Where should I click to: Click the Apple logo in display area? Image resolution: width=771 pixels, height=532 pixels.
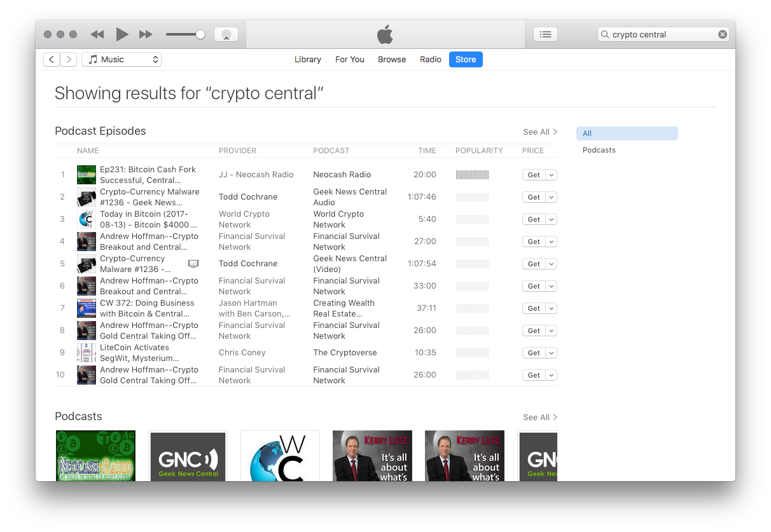point(385,34)
